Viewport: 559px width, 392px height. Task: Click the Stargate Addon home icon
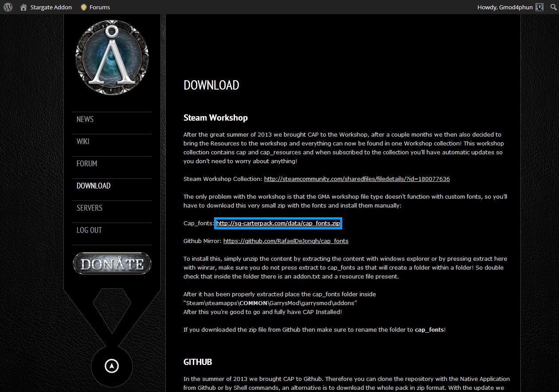[23, 7]
